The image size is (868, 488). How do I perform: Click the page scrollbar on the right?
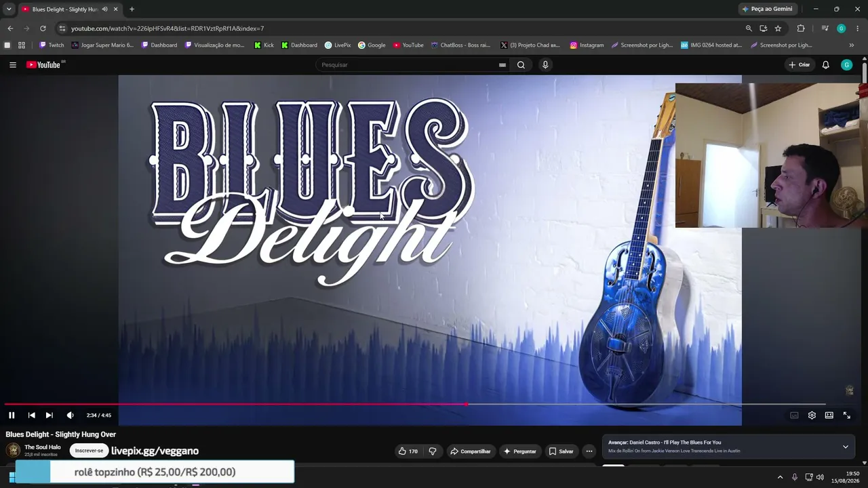point(865,75)
